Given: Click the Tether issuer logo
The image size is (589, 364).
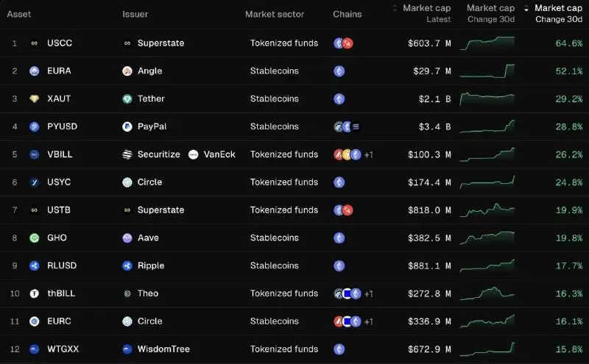Looking at the screenshot, I should (127, 99).
